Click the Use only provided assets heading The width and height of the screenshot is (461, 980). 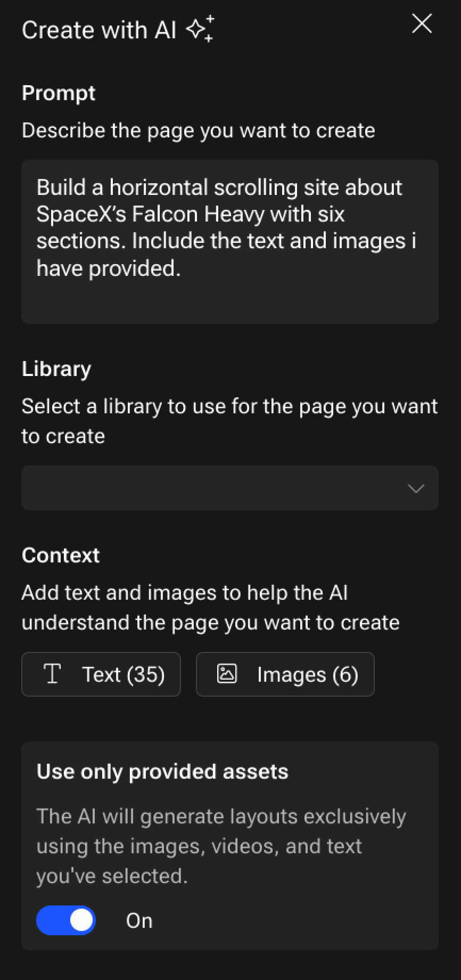click(x=162, y=772)
